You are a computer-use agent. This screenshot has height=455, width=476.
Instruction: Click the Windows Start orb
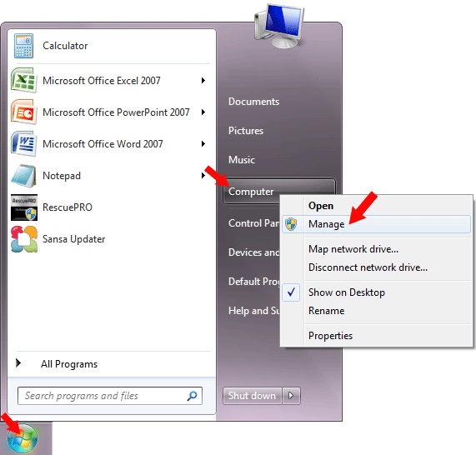click(23, 438)
